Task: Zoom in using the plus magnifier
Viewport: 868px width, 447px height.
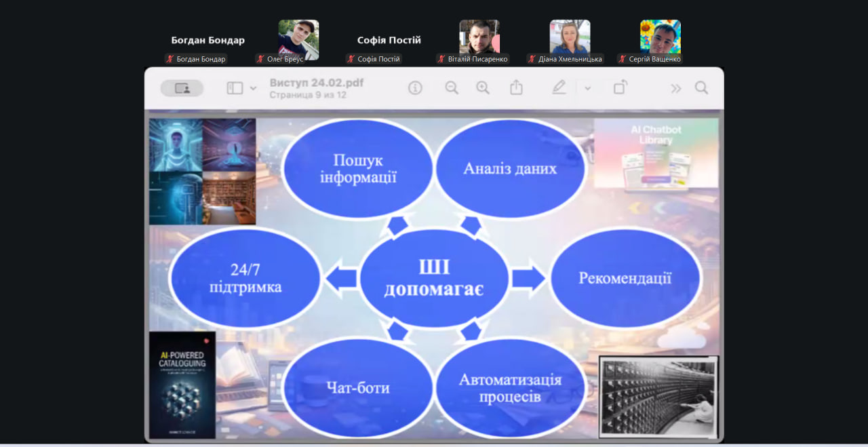Action: [483, 88]
